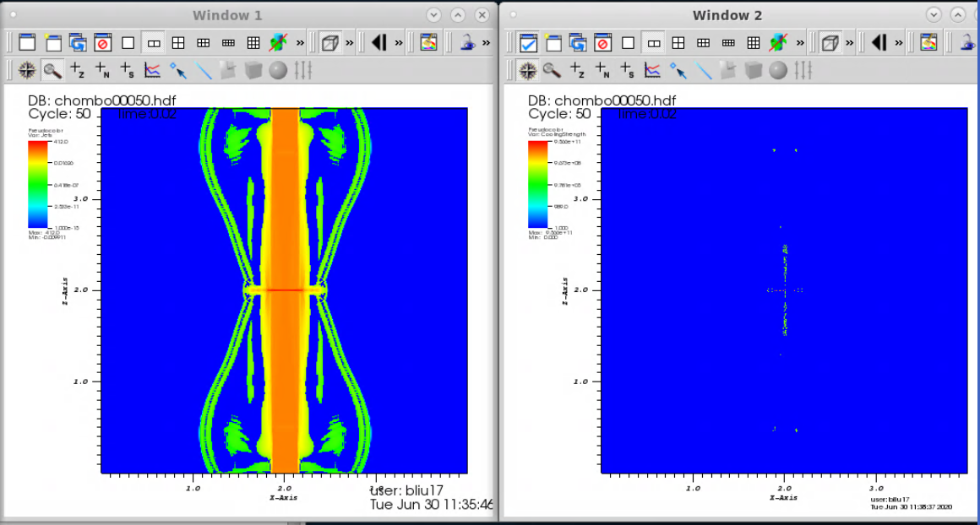The height and width of the screenshot is (525, 980).
Task: Toggle bounding-box navigation cube in Window 1
Action: 329,42
